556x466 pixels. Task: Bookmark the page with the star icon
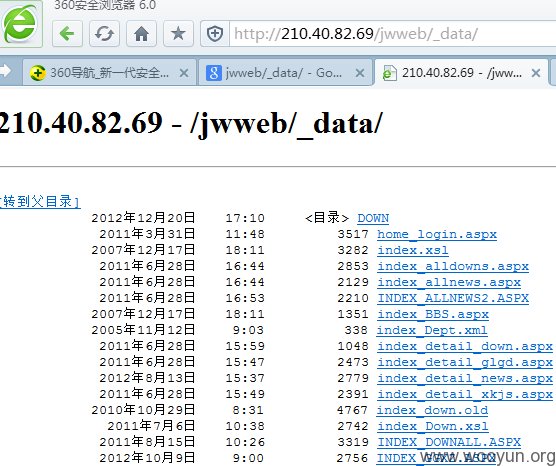178,34
